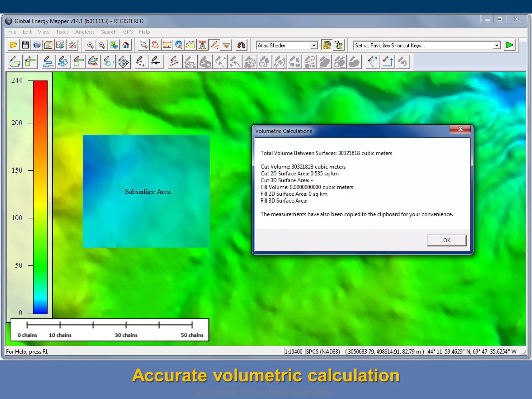Image resolution: width=532 pixels, height=399 pixels.
Task: Click the 'Cut 2D Surface Area: 0.535 sq km' line
Action: tap(300, 174)
